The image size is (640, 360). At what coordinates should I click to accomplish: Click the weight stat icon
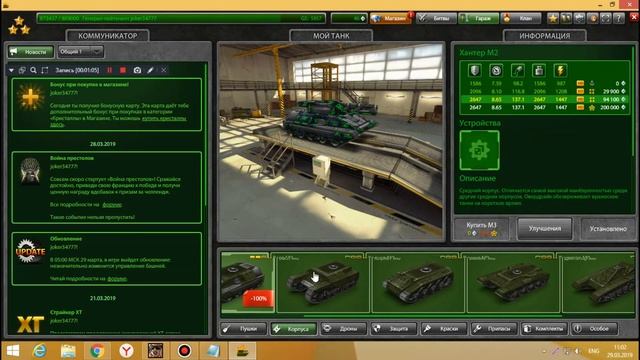pyautogui.click(x=539, y=71)
